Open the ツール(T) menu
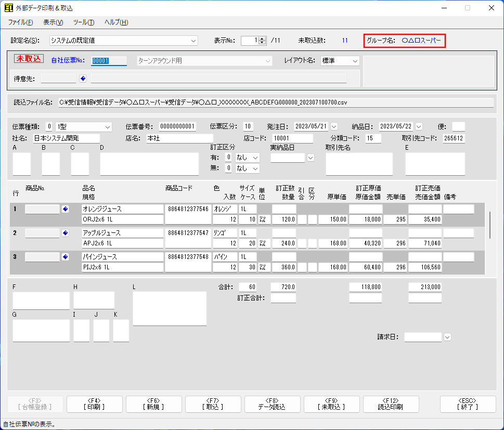This screenshot has height=430, width=504. (x=83, y=22)
